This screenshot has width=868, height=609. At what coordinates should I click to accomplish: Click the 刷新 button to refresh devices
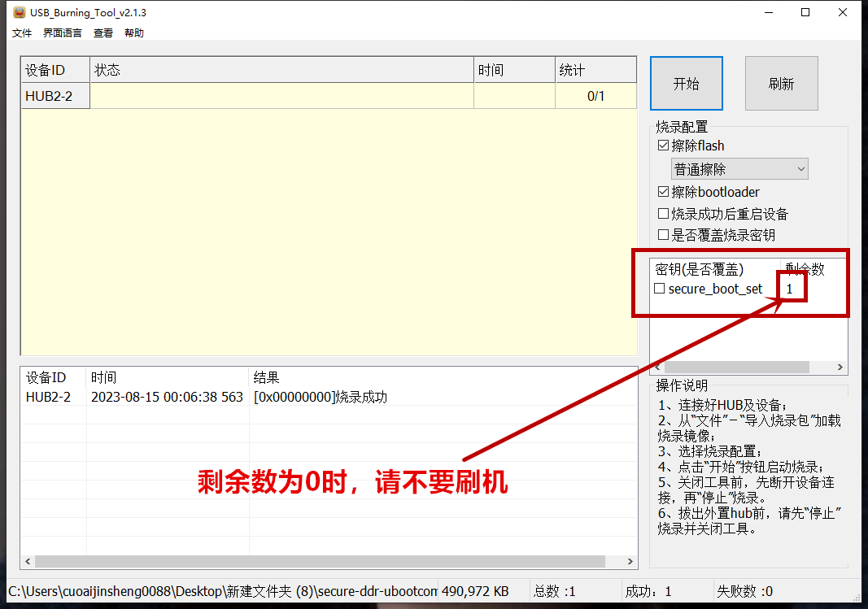click(781, 83)
